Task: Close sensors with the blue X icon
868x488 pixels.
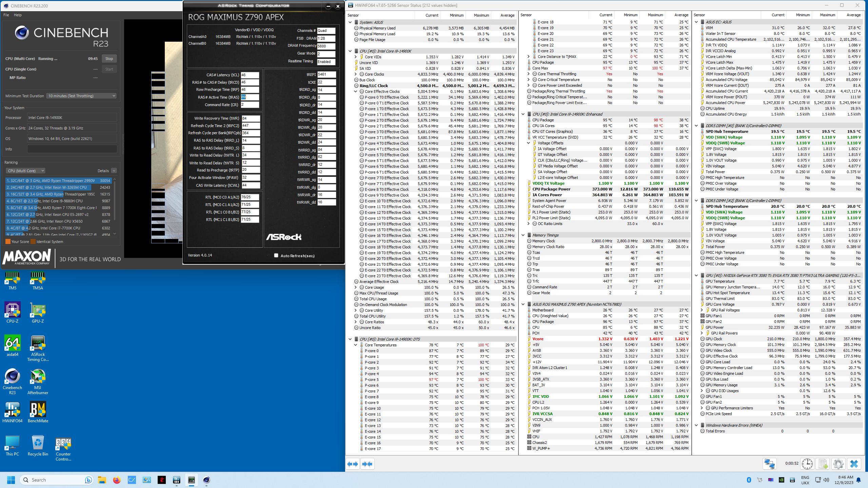Action: point(854,464)
